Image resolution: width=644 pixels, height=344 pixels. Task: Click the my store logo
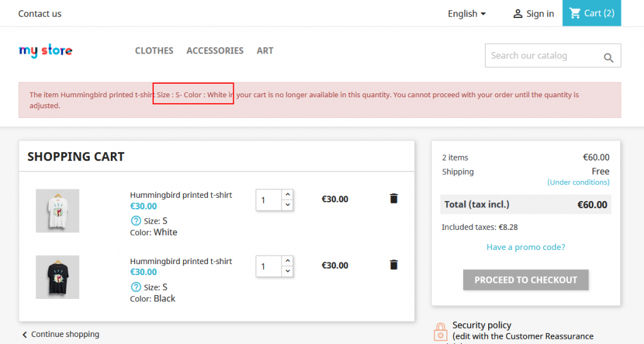[x=46, y=51]
